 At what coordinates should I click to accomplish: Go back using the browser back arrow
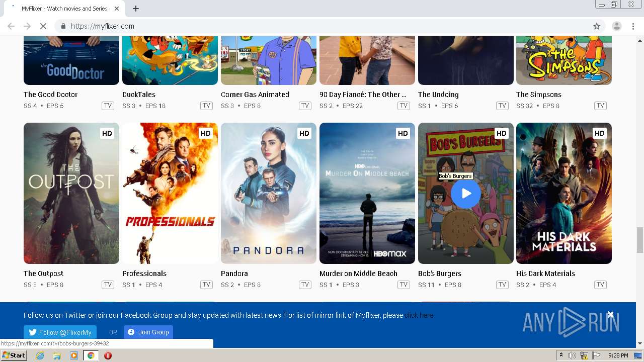tap(11, 26)
